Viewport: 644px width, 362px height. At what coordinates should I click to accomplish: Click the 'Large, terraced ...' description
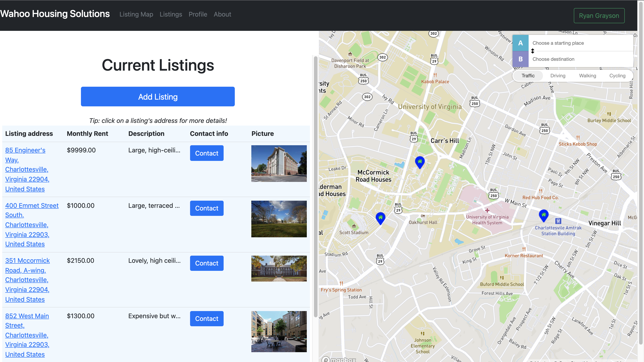(x=154, y=206)
